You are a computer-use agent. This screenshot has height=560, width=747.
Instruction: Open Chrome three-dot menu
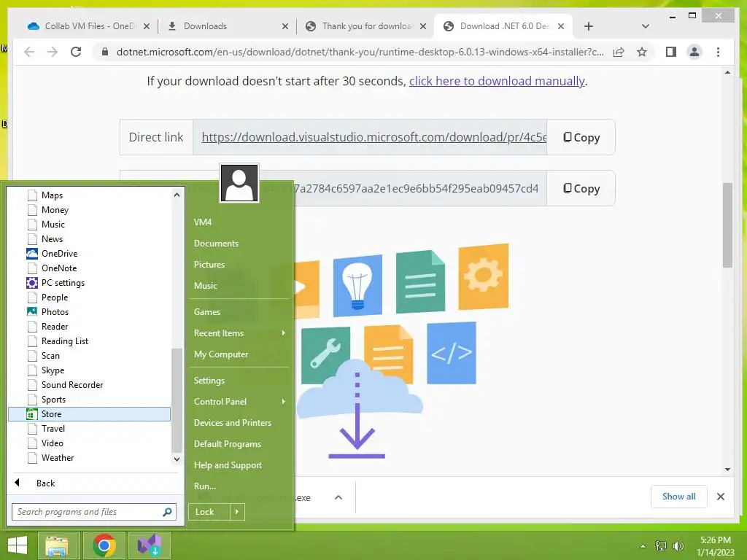click(x=718, y=52)
